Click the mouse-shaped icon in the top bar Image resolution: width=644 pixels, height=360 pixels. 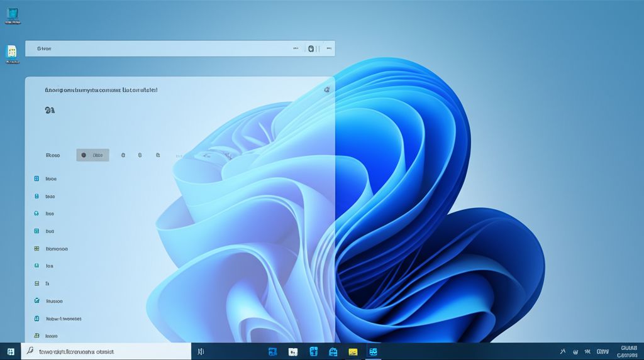(x=311, y=48)
